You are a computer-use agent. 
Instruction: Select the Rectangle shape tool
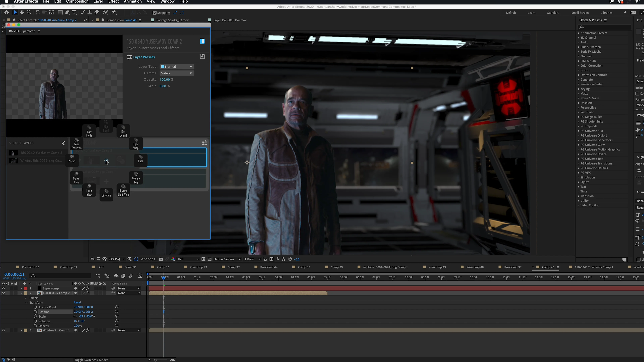(60, 13)
